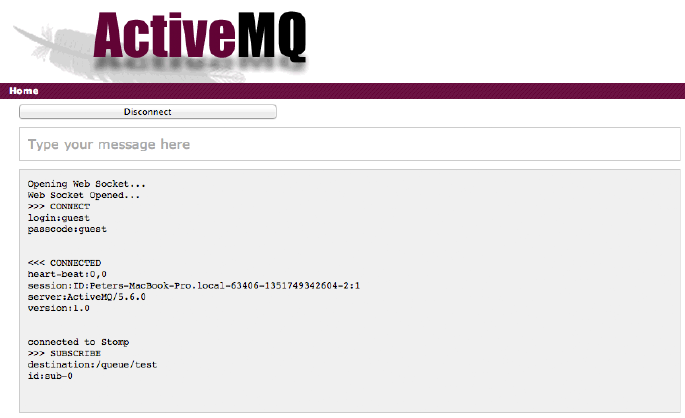Click the session ID line in log
This screenshot has height=418, width=685.
[194, 286]
